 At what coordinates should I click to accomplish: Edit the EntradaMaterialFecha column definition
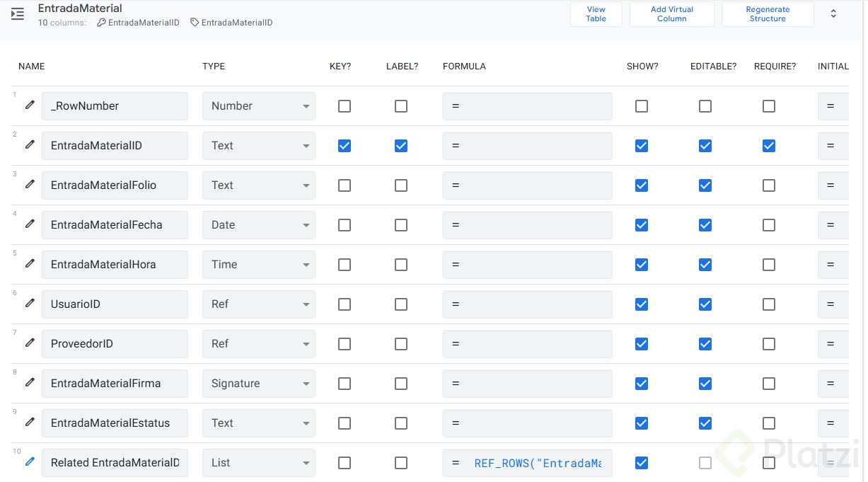(x=30, y=224)
